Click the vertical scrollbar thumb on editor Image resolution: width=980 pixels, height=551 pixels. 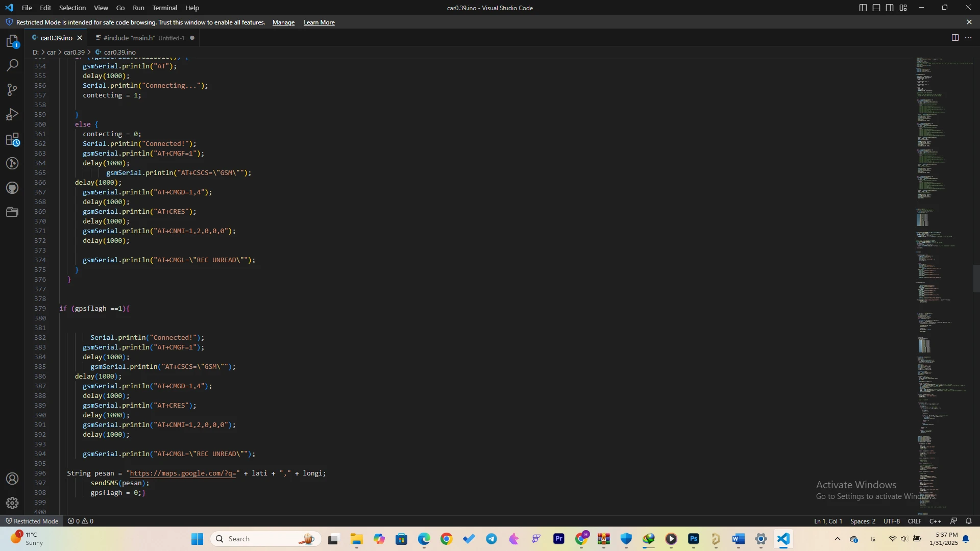976,278
